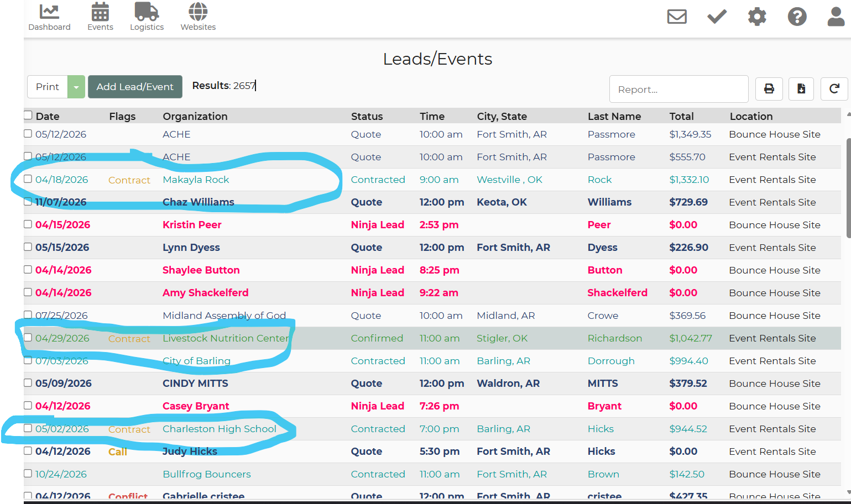Expand the green Print dropdown arrow
The height and width of the screenshot is (504, 851).
pos(76,87)
